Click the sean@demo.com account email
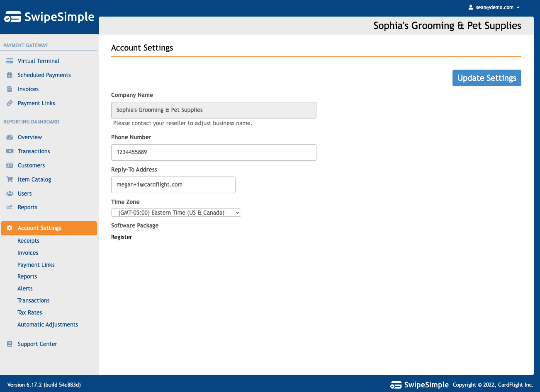This screenshot has height=392, width=540. coord(495,7)
